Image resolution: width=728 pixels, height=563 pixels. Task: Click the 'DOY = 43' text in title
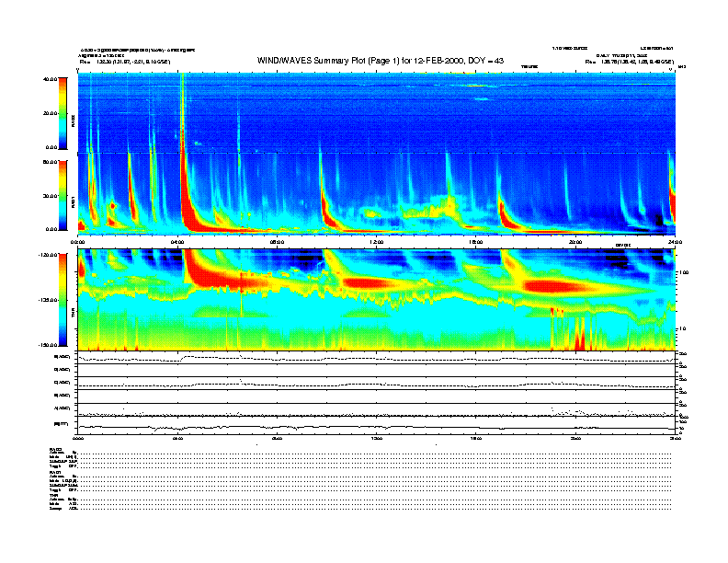click(x=485, y=61)
